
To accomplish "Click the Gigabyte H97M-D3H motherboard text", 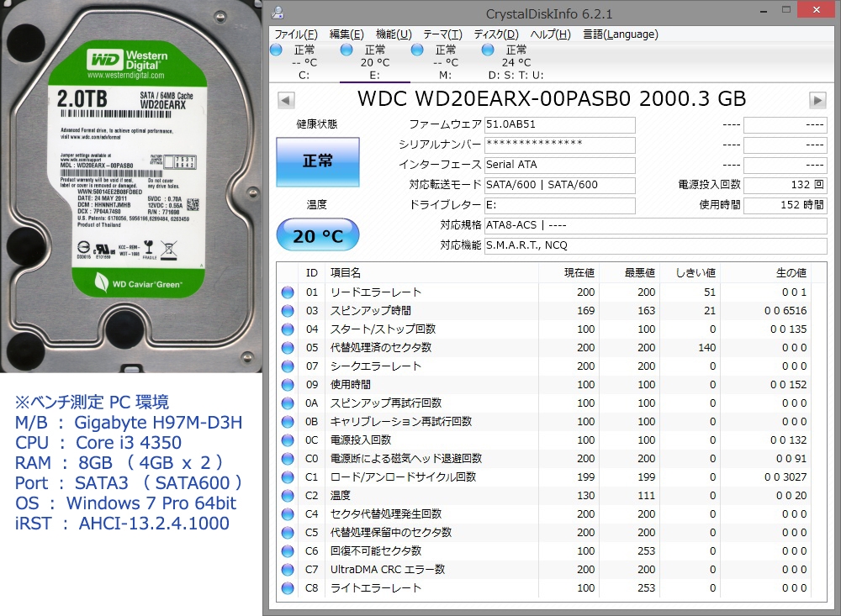I will click(158, 423).
